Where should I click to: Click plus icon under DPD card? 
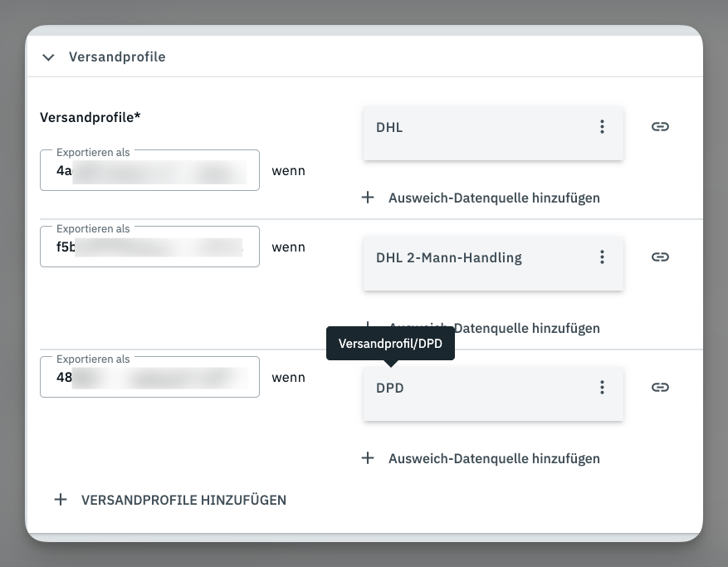click(368, 458)
